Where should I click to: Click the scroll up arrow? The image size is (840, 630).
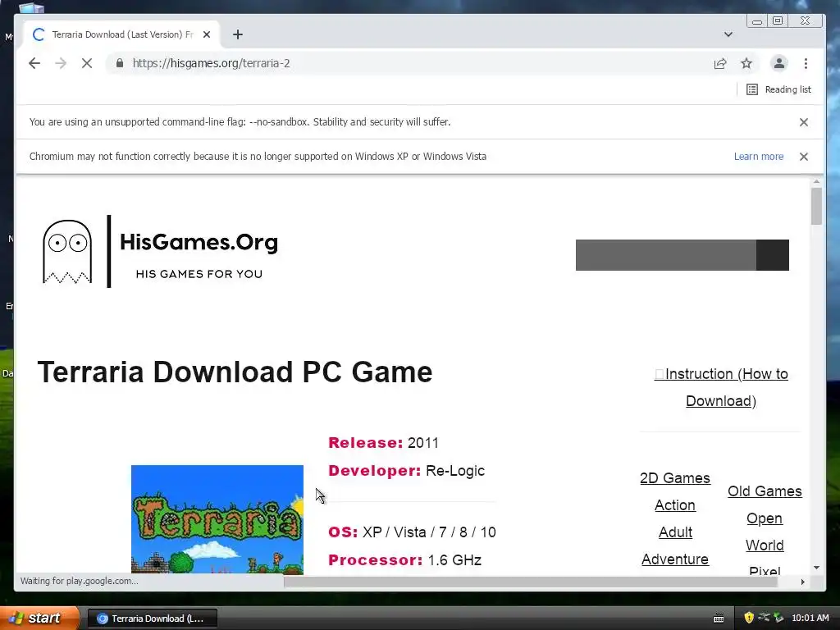[816, 182]
